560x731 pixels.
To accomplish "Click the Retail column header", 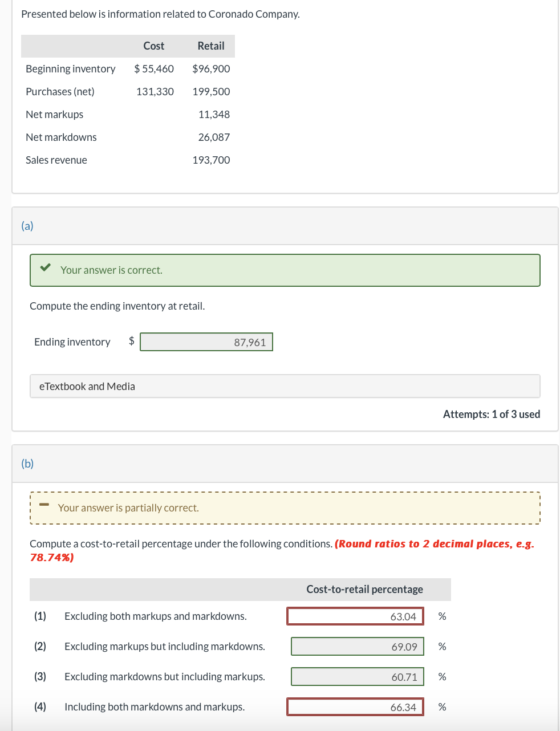I will click(x=210, y=46).
